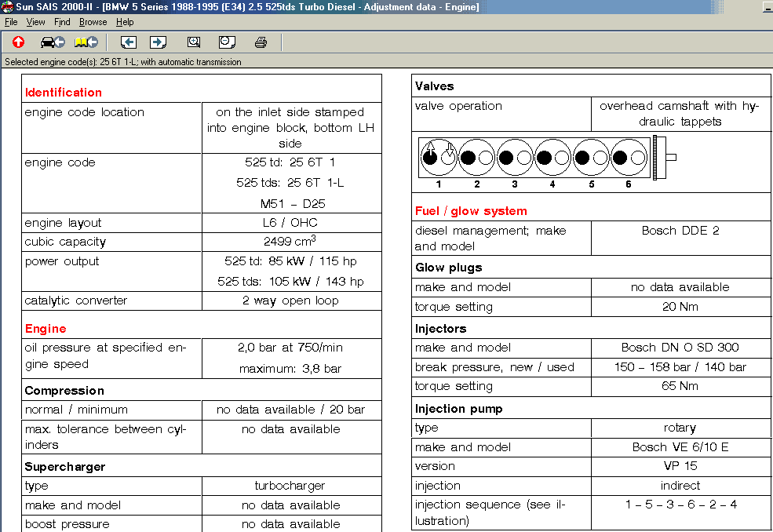Viewport: 773px width, 532px height.
Task: Zoom in with the magnifier plus icon
Action: pyautogui.click(x=194, y=42)
